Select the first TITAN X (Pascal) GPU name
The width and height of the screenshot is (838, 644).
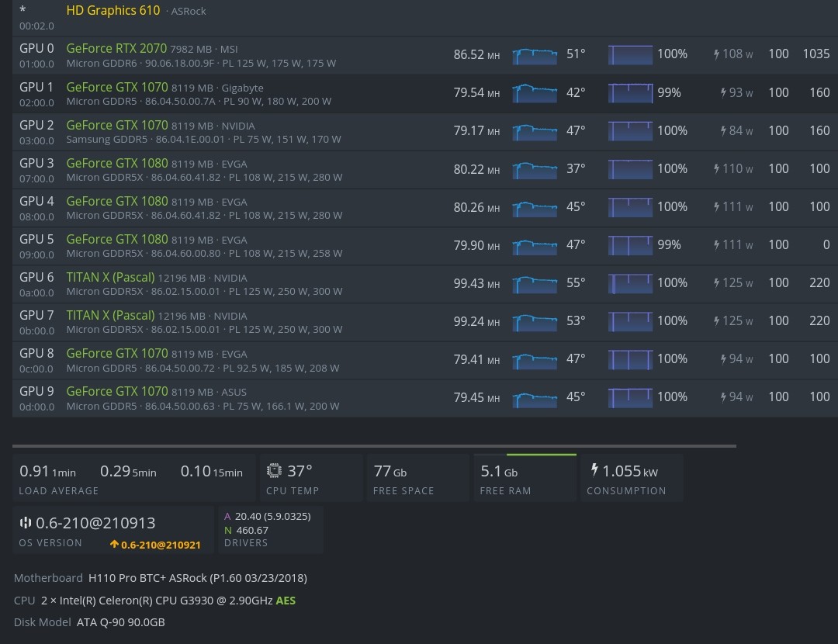click(110, 277)
